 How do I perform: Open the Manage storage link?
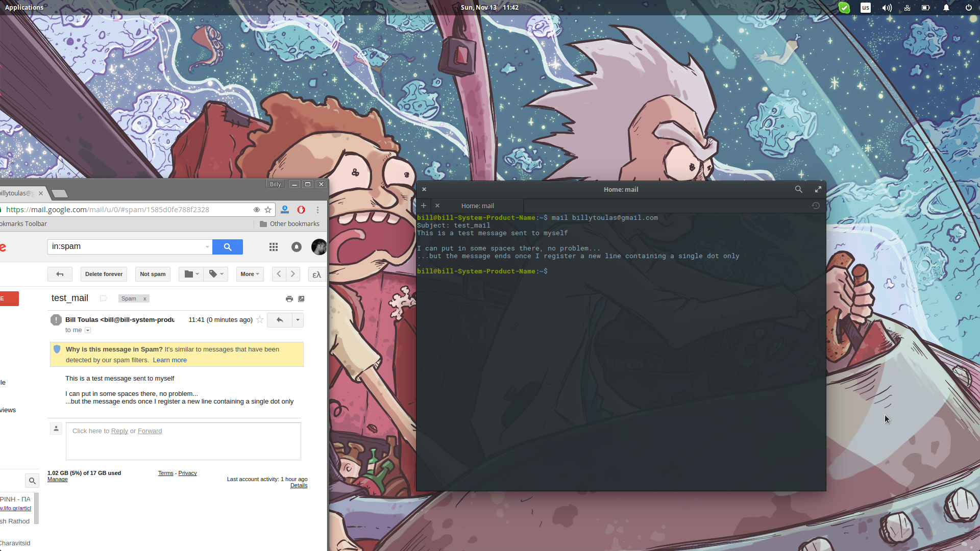[58, 480]
